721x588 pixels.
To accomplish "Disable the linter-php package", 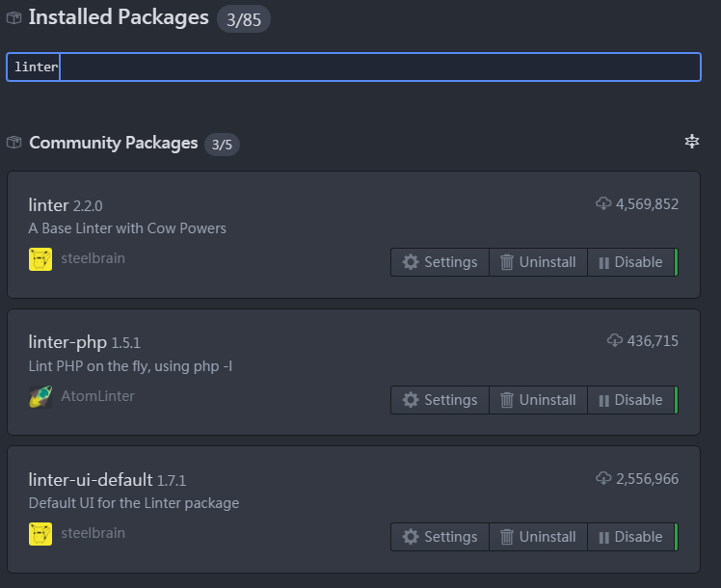I will click(630, 400).
